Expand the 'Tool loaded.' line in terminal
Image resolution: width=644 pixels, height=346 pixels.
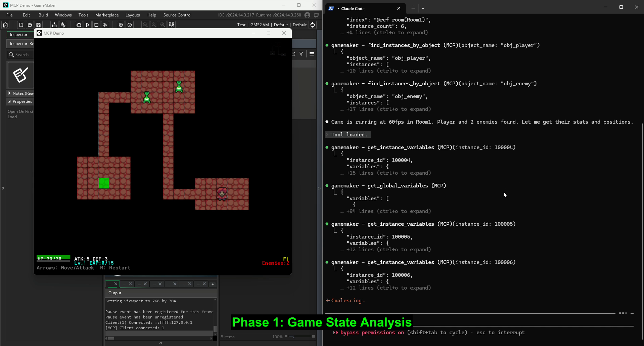348,135
